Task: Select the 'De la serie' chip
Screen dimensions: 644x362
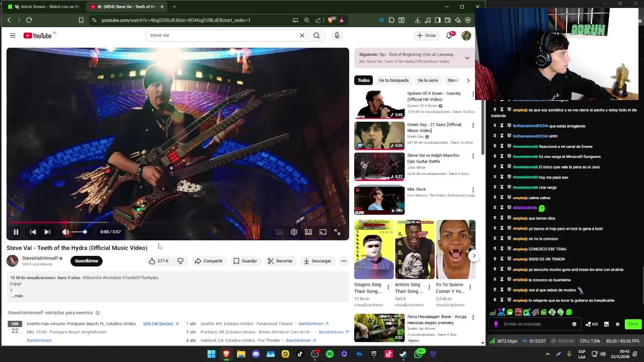Action: [428, 80]
